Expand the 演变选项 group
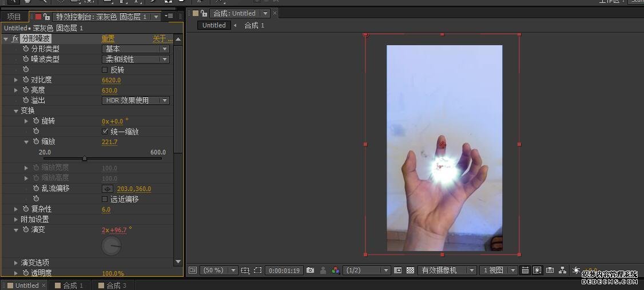Screen dimensions: 644x290 [16, 263]
